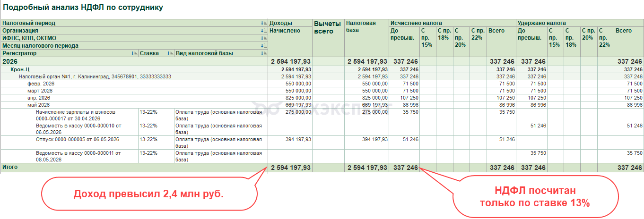Click the sort icon in the Организация header

[264, 31]
